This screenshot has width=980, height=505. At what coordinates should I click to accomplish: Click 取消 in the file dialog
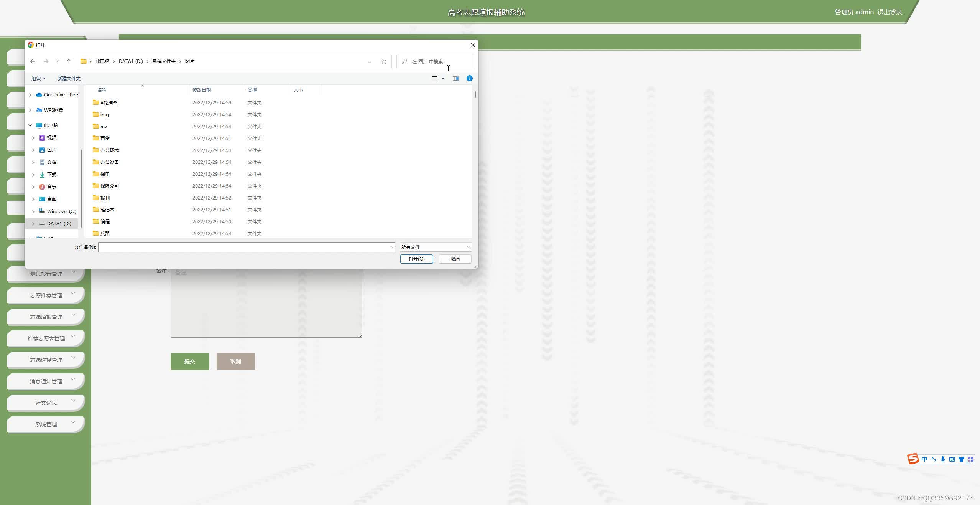[455, 259]
